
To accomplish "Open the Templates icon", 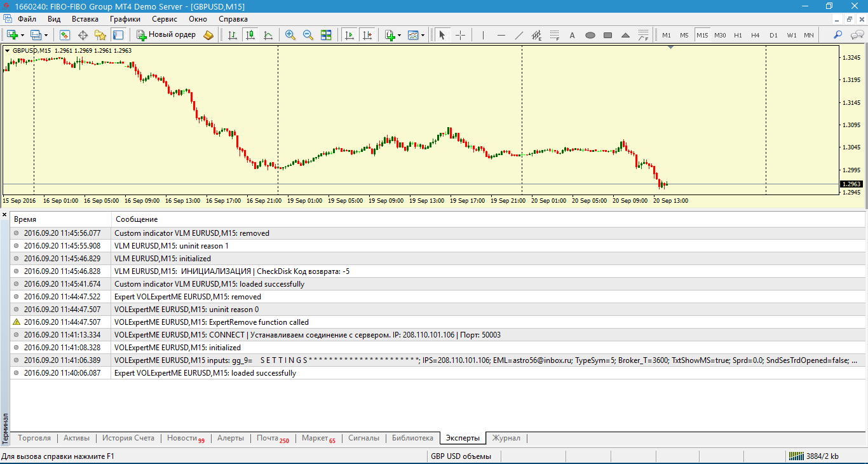I will [x=413, y=35].
